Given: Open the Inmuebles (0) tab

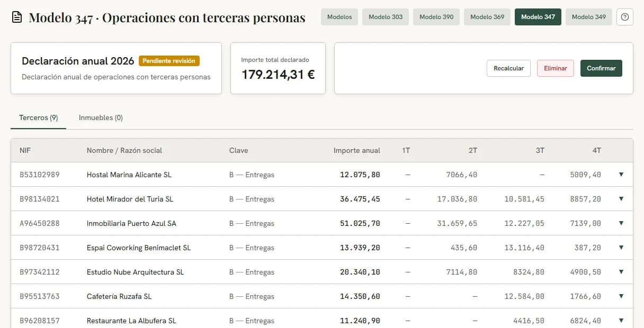Looking at the screenshot, I should 101,117.
